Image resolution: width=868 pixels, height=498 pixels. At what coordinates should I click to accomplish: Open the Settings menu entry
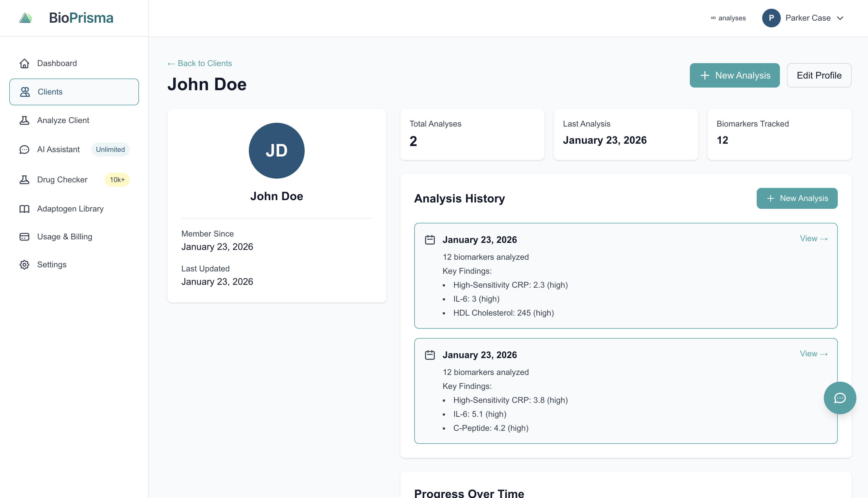(52, 264)
